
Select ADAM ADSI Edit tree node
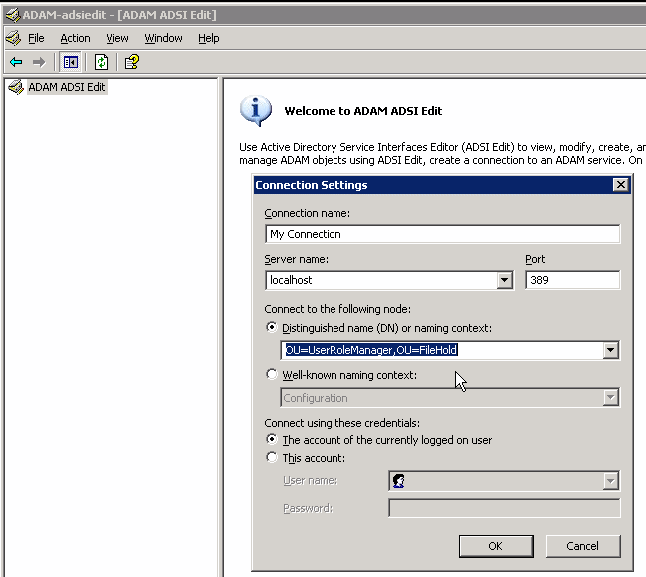click(66, 87)
